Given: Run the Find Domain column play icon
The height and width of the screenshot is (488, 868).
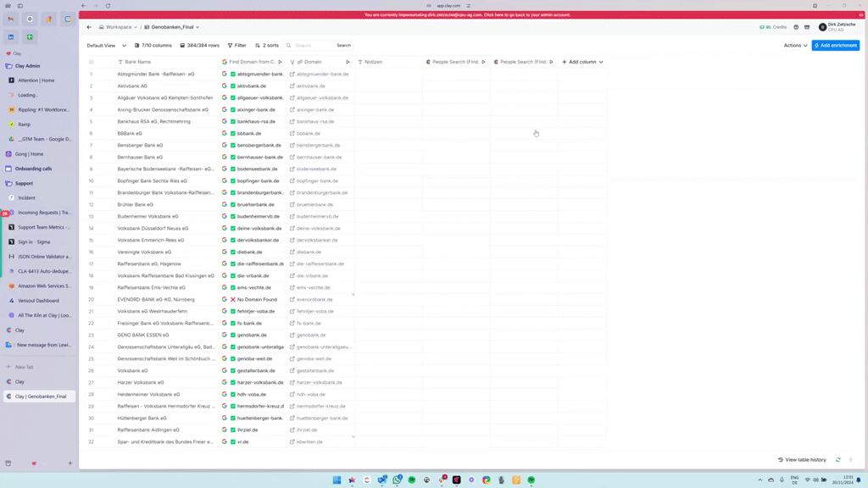Looking at the screenshot, I should [280, 62].
